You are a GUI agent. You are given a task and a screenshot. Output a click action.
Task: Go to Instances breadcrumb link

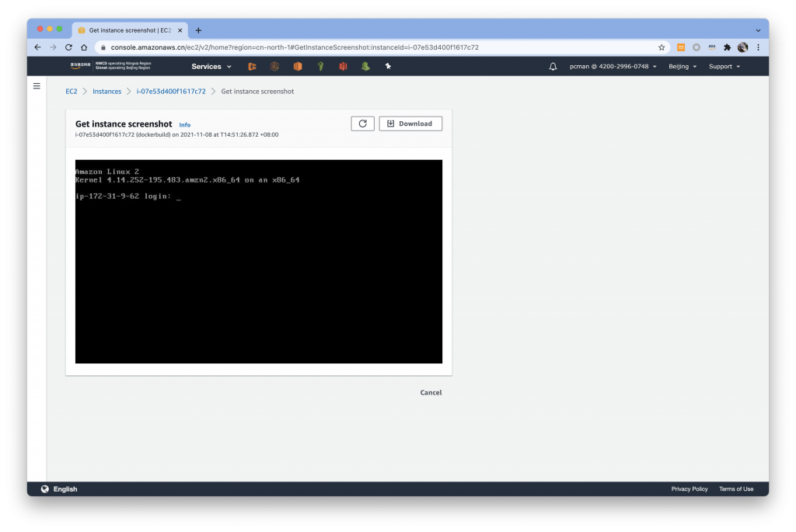107,92
